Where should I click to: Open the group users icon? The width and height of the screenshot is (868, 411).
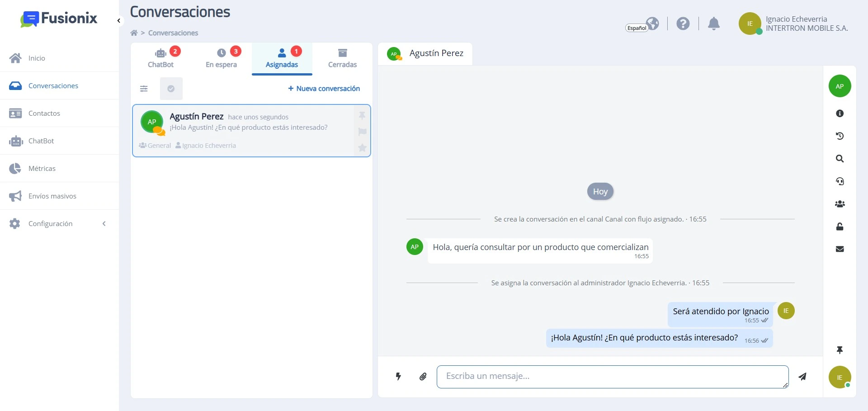coord(840,204)
